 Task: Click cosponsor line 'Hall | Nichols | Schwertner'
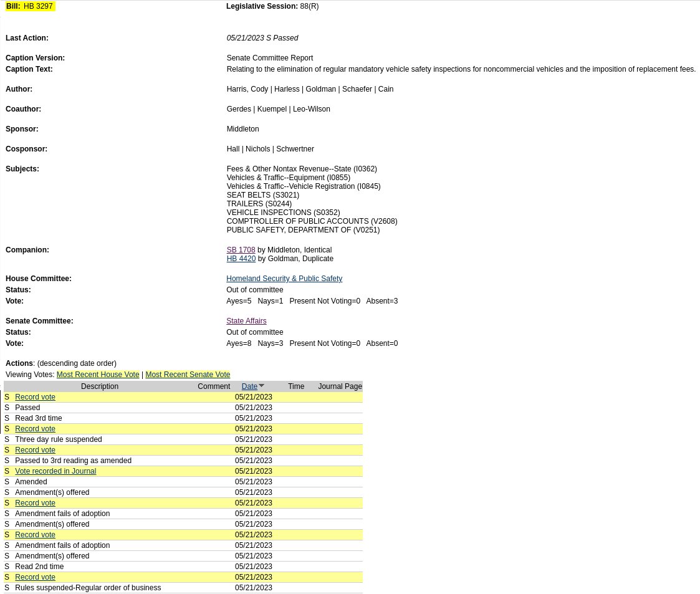(270, 149)
